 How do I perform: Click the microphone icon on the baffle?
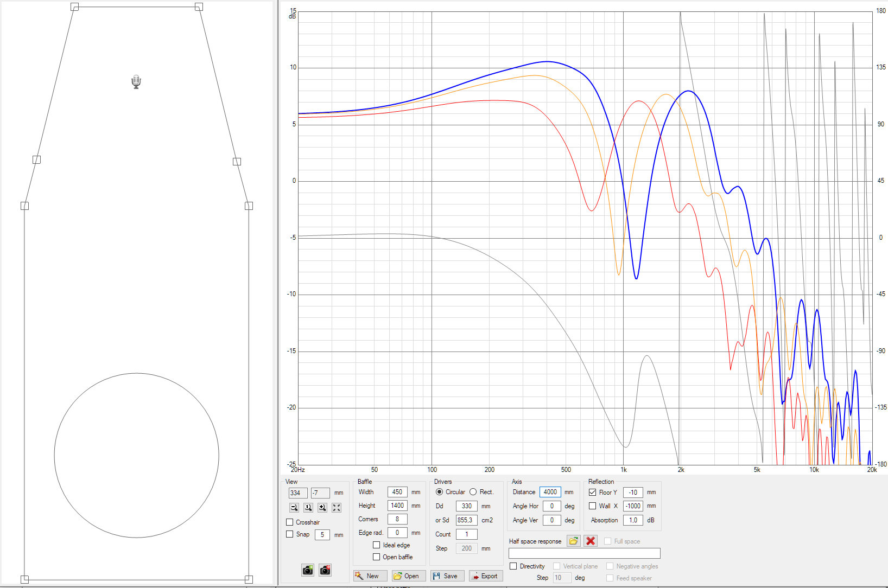(136, 82)
